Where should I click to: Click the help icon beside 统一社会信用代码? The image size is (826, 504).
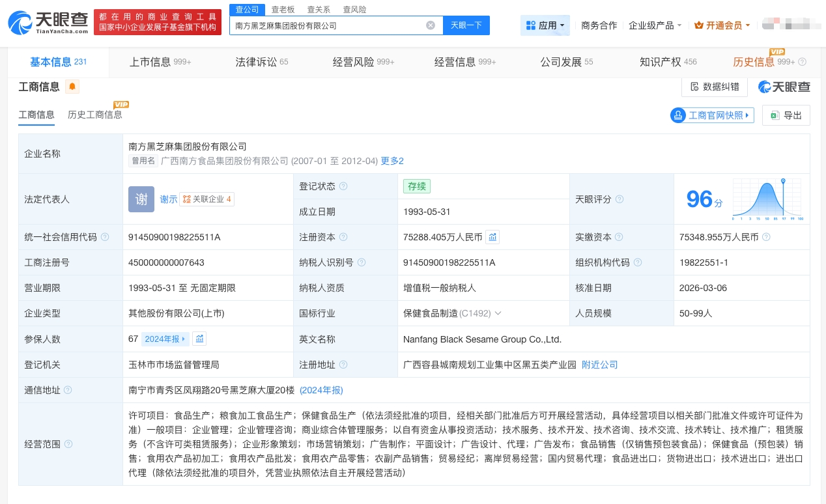pos(105,237)
